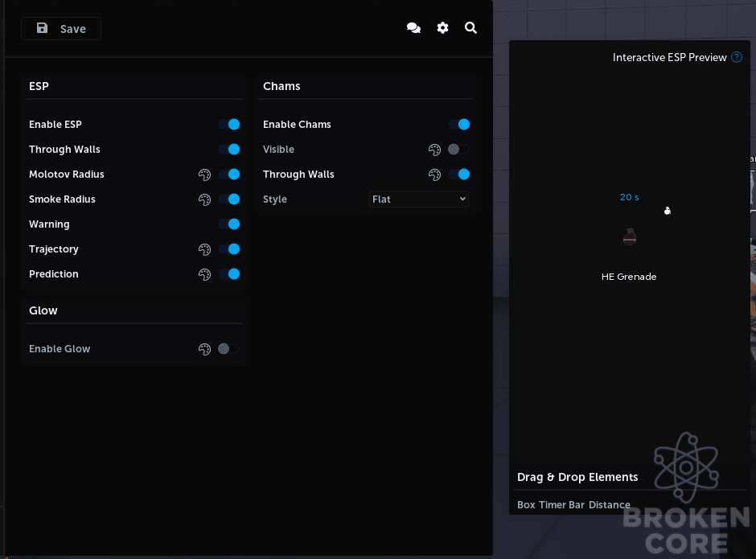
Task: Open Chams Visible color palette icon
Action: 434,150
